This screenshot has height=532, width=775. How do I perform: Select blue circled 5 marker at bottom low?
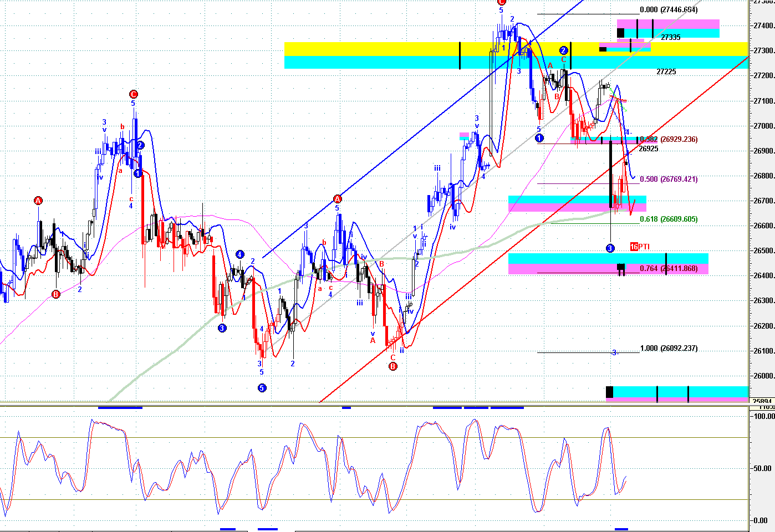pos(262,388)
